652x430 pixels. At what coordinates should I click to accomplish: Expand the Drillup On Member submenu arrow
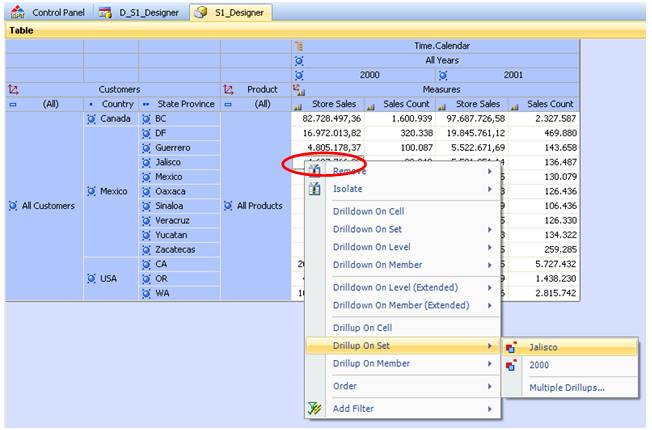[490, 364]
